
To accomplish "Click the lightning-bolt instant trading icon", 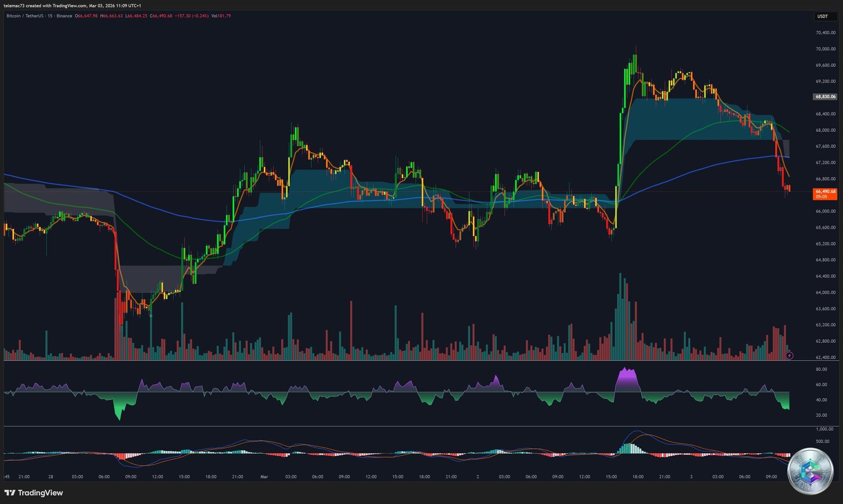I will [789, 355].
